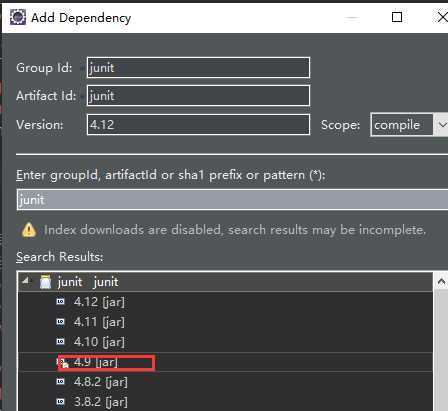Click the artifact icon beside 4.11 [jar]

pyautogui.click(x=60, y=321)
